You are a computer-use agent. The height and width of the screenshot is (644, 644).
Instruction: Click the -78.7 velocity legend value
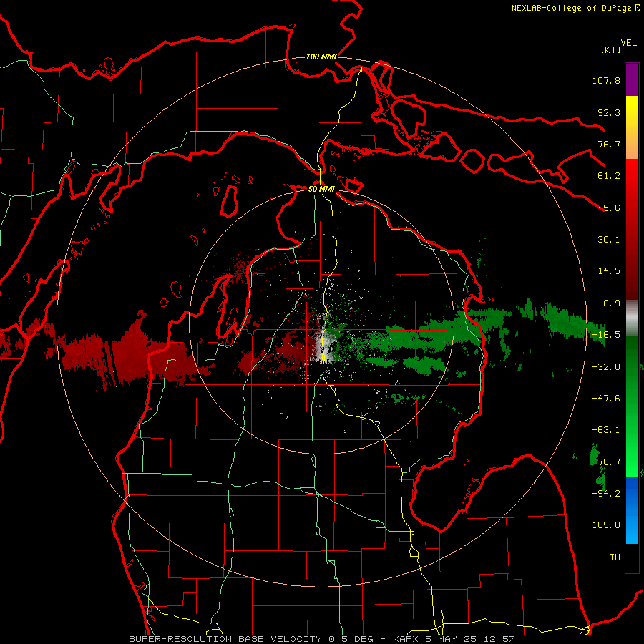[606, 462]
